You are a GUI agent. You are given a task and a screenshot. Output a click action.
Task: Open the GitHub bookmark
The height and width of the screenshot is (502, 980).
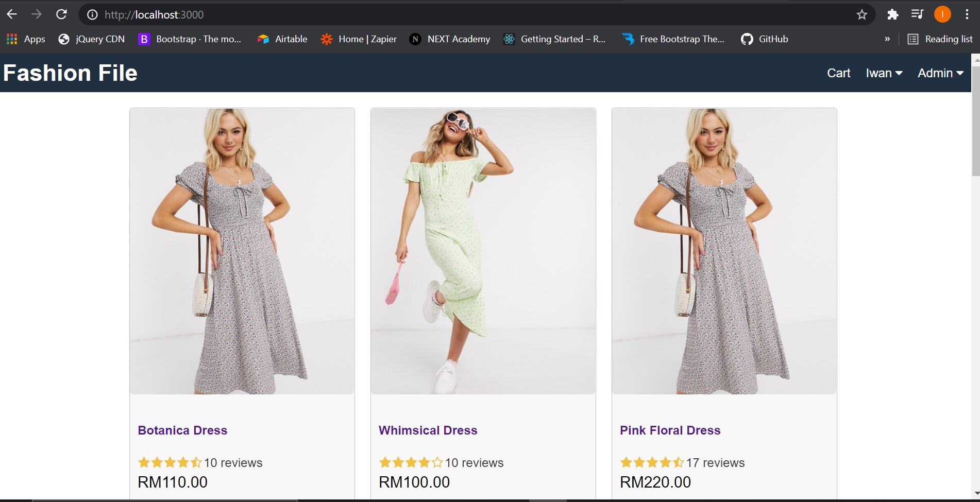click(x=765, y=39)
